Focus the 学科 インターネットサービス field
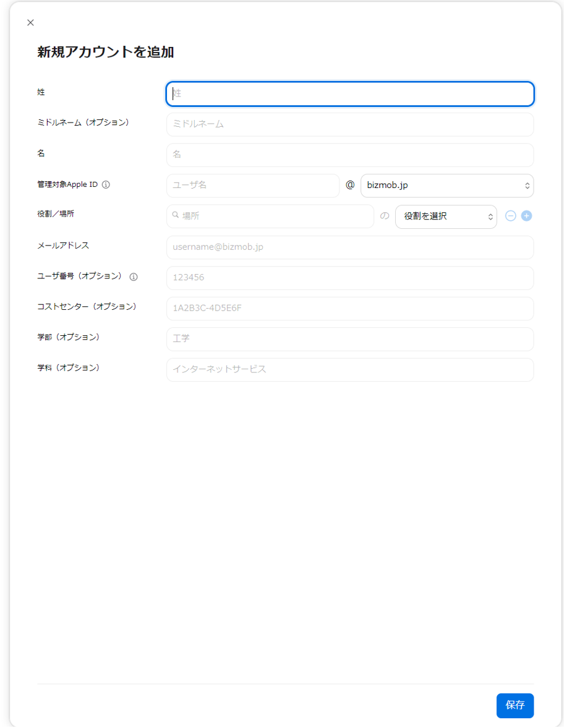The height and width of the screenshot is (728, 572). pyautogui.click(x=349, y=369)
